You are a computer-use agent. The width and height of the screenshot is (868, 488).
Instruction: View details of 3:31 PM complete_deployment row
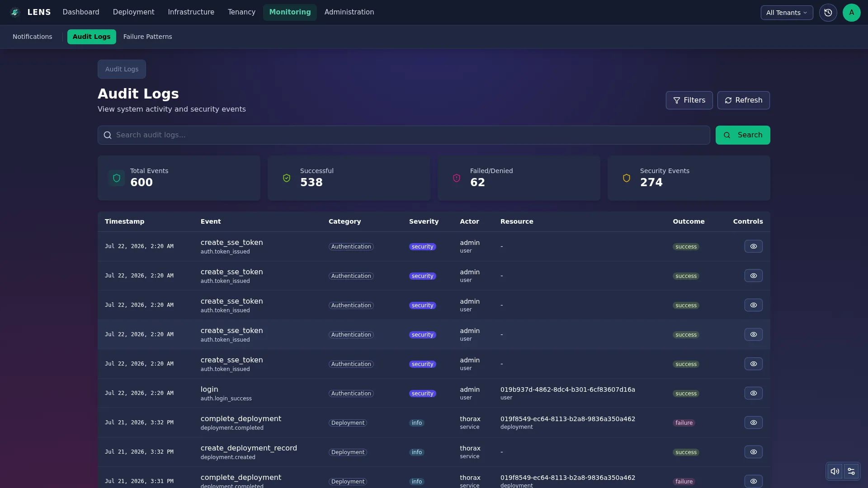pyautogui.click(x=753, y=481)
